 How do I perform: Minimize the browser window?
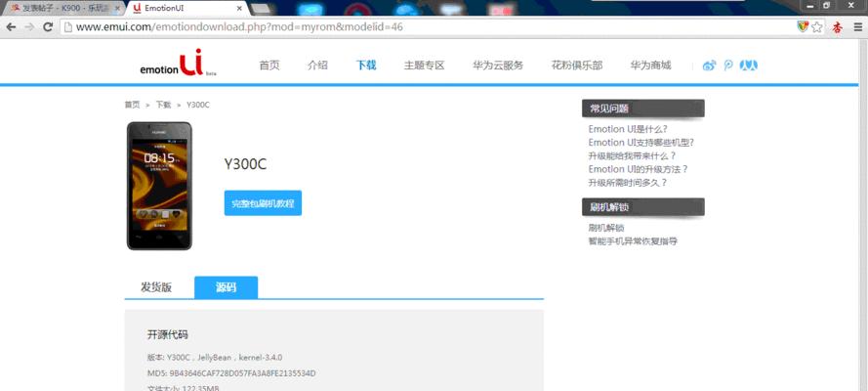pyautogui.click(x=811, y=5)
